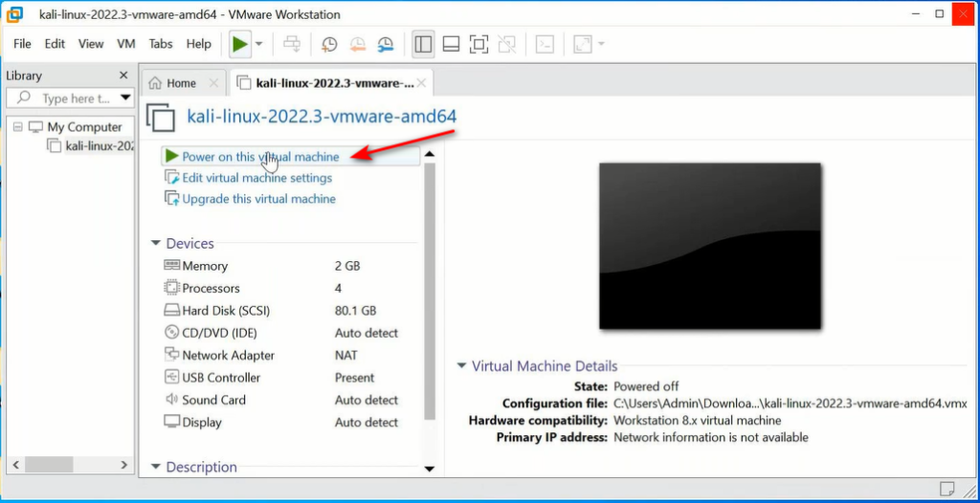Image resolution: width=980 pixels, height=503 pixels.
Task: Click the kali-linux-2022.3-vmware-amd64 heading
Action: tap(322, 117)
